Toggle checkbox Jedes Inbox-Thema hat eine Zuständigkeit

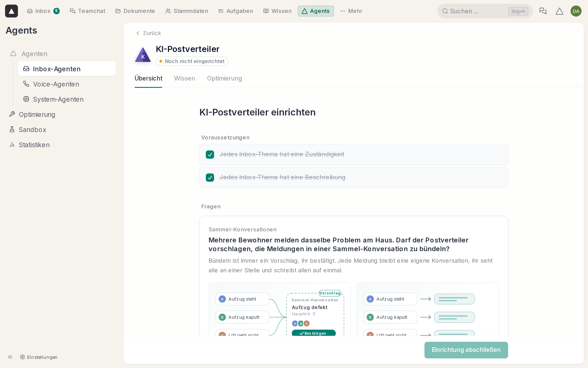pos(210,154)
